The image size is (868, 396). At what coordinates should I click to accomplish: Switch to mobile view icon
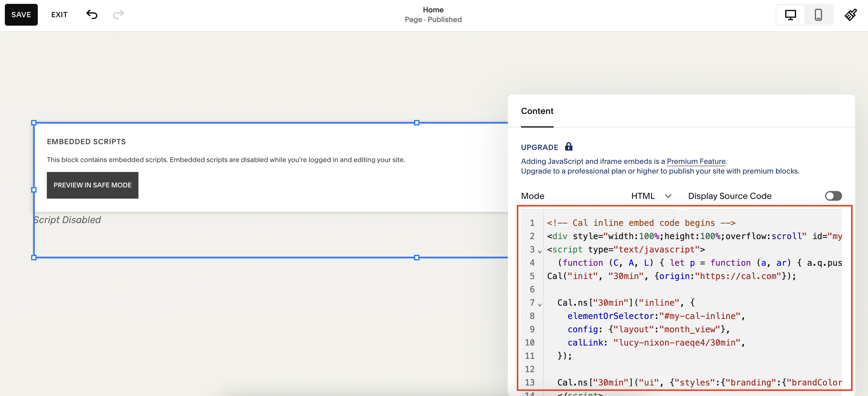818,15
